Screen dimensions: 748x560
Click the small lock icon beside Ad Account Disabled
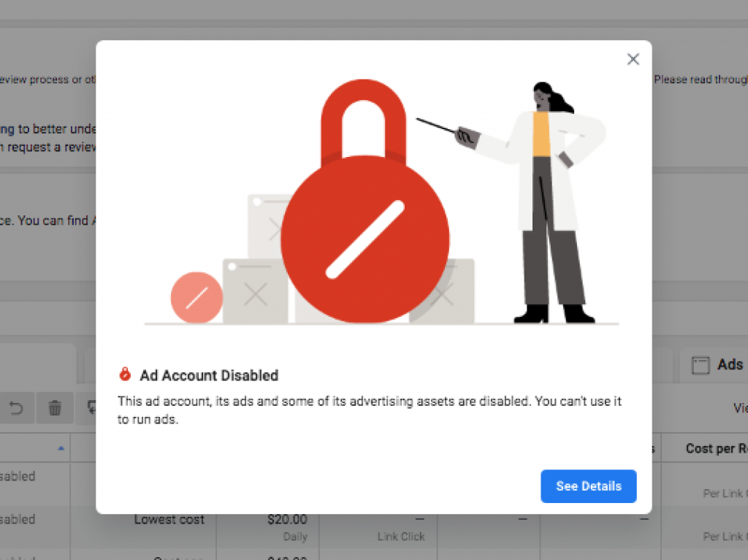coord(125,375)
